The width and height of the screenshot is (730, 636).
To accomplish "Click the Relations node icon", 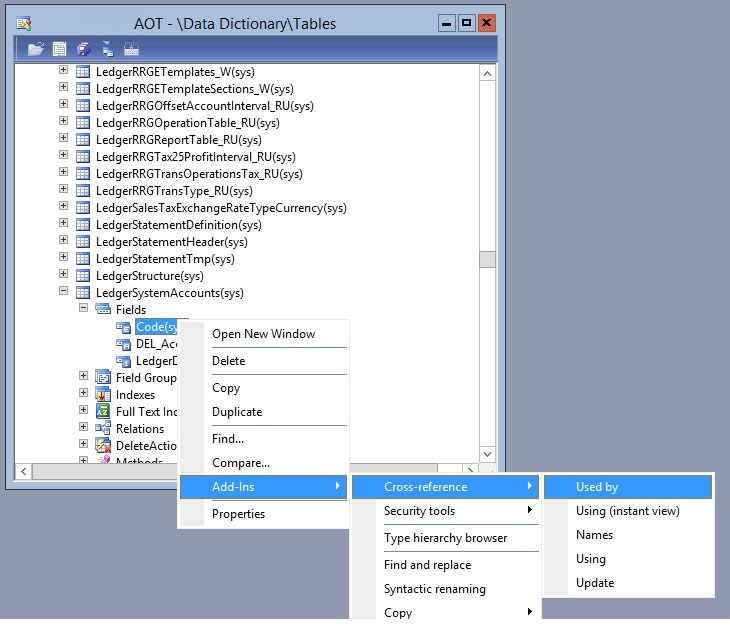I will click(x=103, y=429).
